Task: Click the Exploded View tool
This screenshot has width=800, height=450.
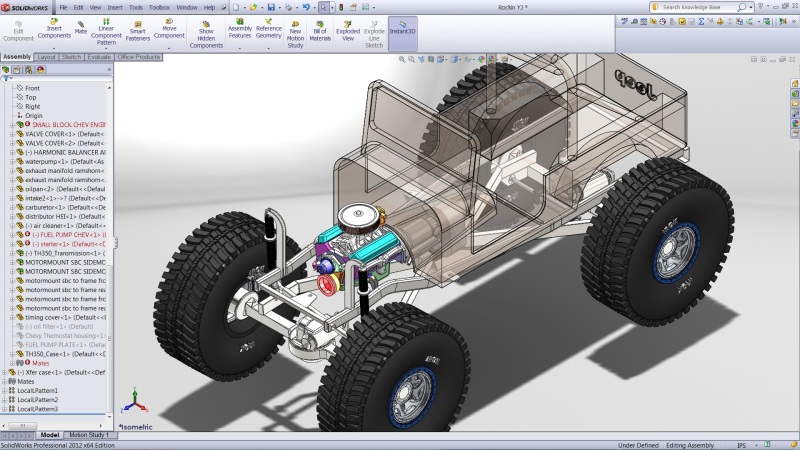Action: pyautogui.click(x=348, y=31)
